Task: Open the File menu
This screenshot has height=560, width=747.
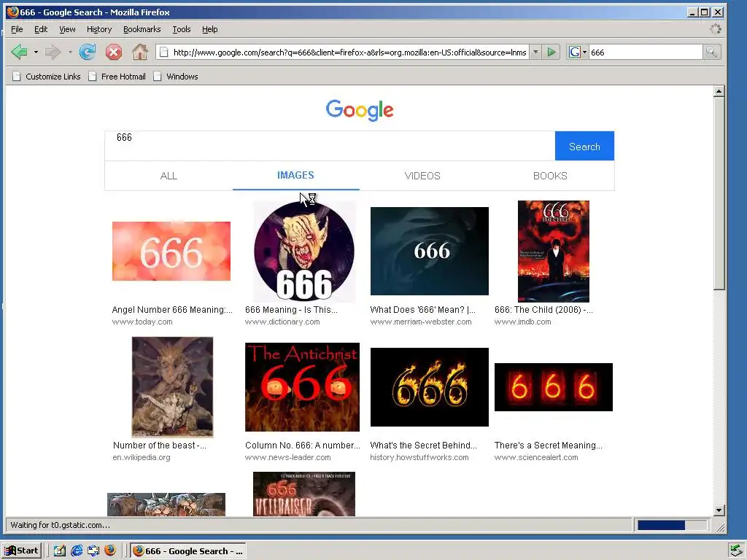Action: point(17,29)
